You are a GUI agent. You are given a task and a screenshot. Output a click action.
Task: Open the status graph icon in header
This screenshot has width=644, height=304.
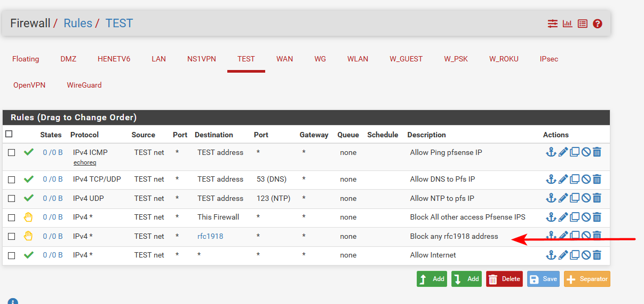click(567, 24)
